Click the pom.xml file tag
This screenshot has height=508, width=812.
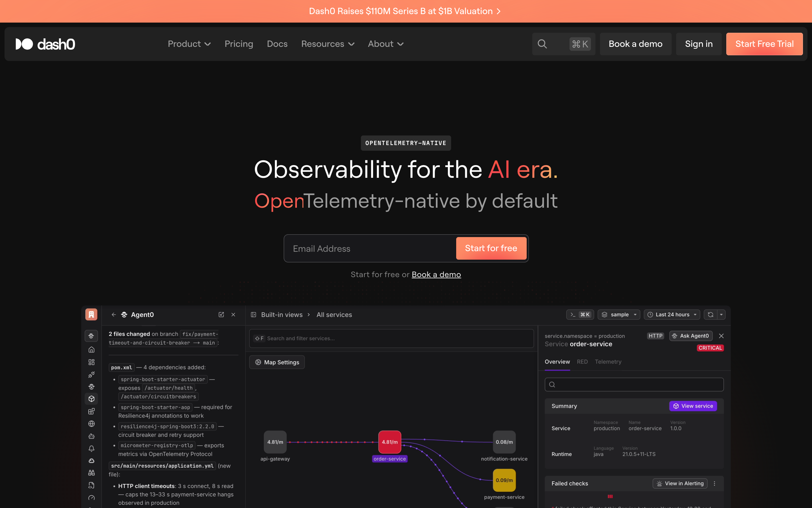(122, 367)
